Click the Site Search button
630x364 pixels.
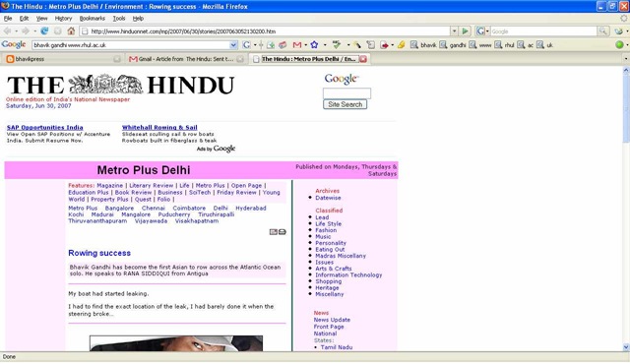point(345,104)
